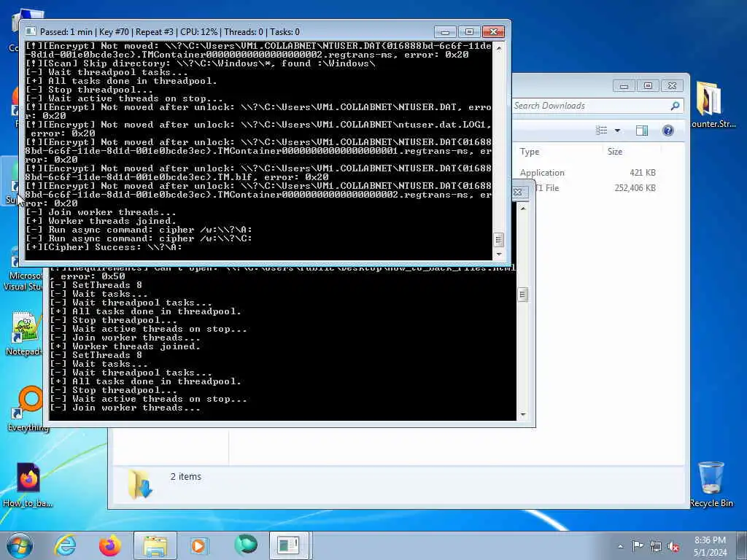Click the second console scrollbar thumb
Viewport: 747px width, 560px height.
(x=522, y=295)
